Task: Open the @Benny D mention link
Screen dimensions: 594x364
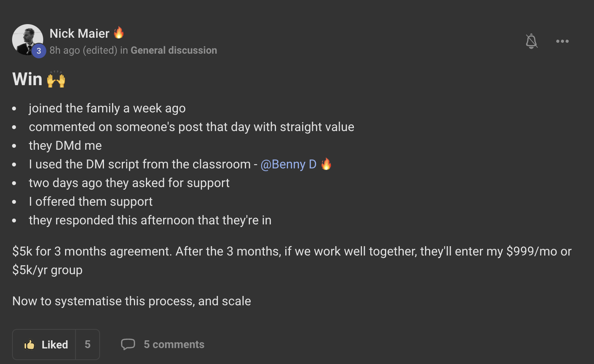Action: [x=288, y=164]
